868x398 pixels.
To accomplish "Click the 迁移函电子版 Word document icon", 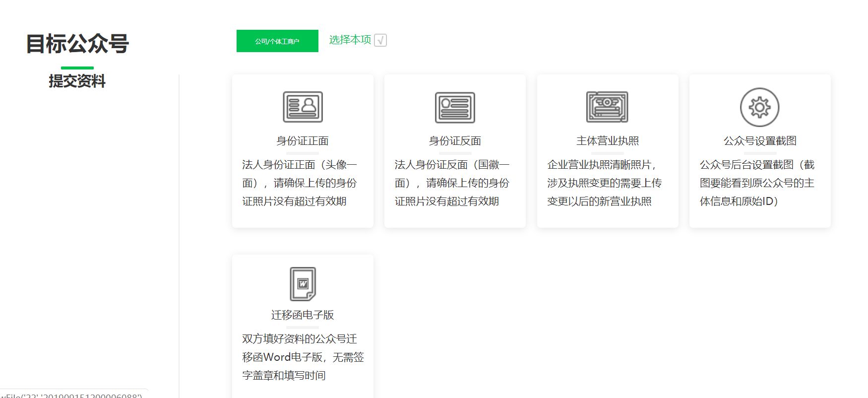I will tap(303, 284).
